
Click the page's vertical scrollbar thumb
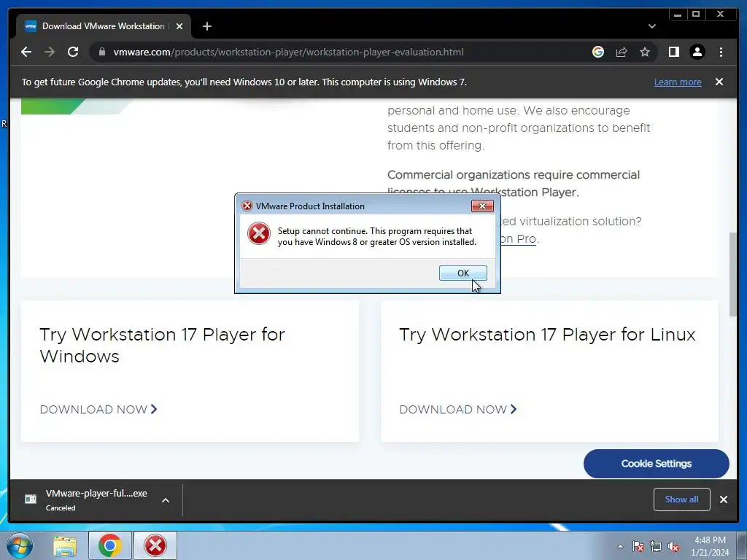[733, 274]
